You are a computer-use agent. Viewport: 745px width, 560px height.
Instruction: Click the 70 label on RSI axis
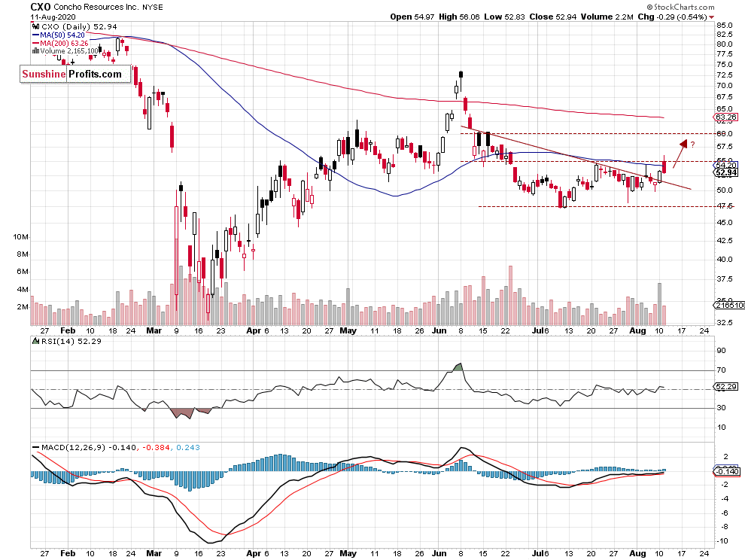(721, 370)
